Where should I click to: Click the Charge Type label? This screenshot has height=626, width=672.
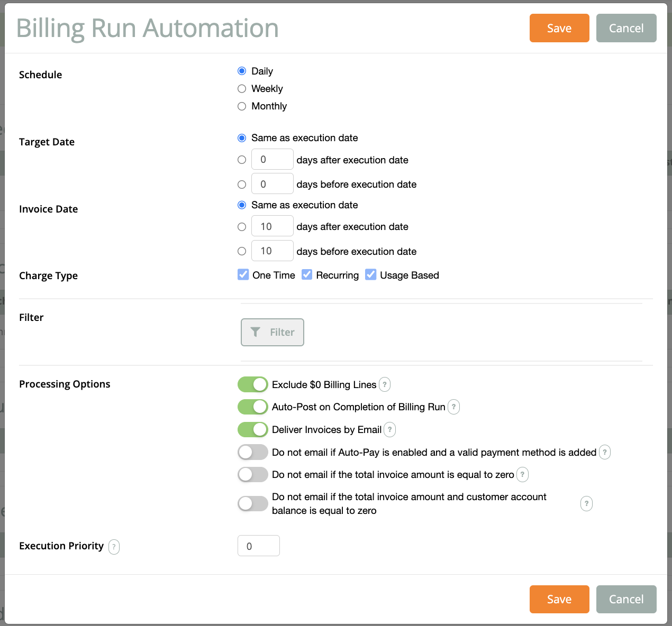point(48,275)
